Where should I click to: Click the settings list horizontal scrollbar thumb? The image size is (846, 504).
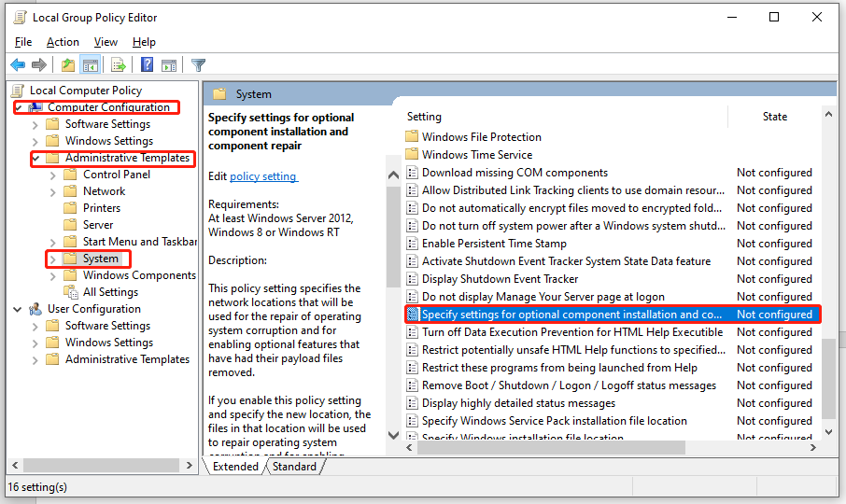tap(551, 447)
